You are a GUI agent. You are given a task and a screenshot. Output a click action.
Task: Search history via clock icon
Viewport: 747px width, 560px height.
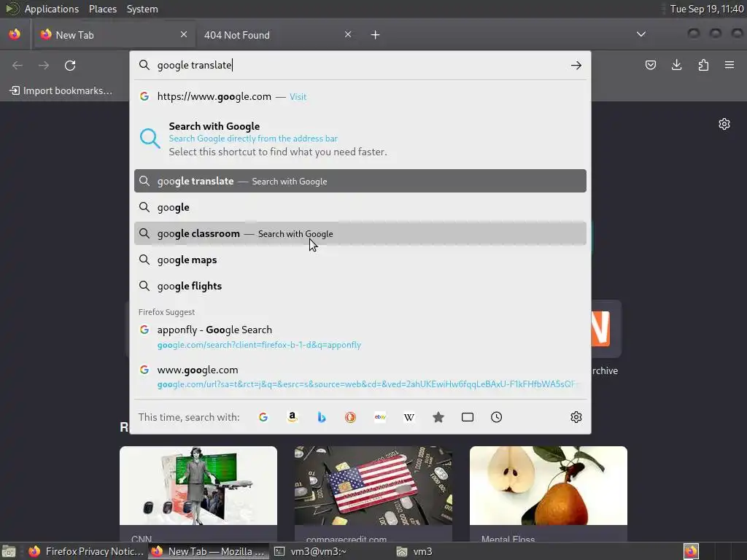click(496, 417)
